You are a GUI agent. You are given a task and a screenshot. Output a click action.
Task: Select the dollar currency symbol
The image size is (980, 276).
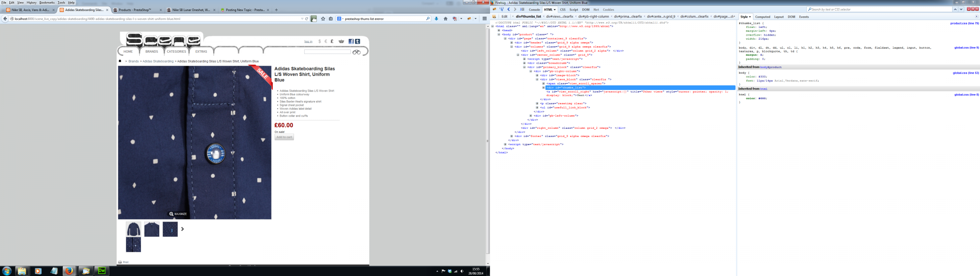point(320,41)
